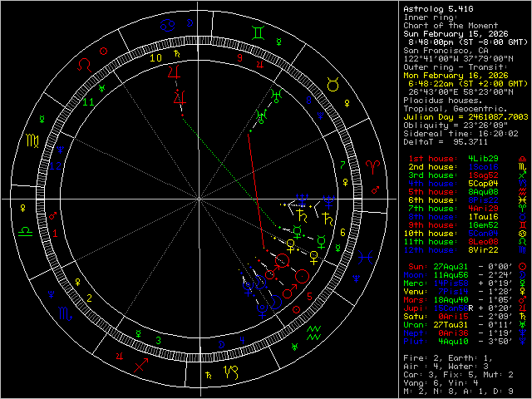The height and width of the screenshot is (399, 532).
Task: Select the Sagittarius arrow glyph on the wheel
Action: coord(142,366)
